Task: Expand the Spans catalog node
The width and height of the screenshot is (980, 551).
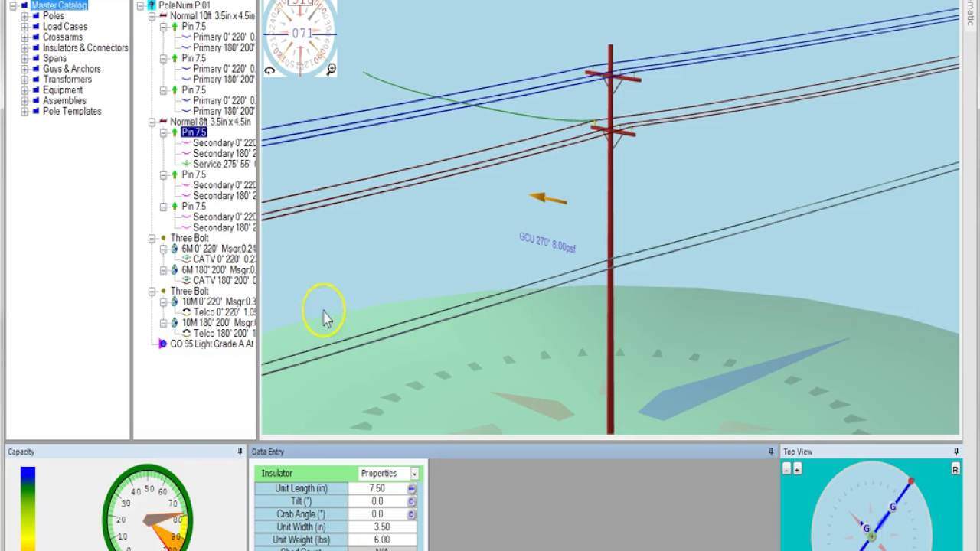Action: coord(24,58)
